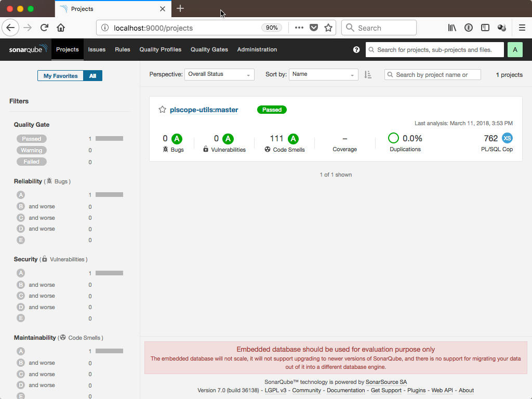Open page actions three-dots menu
The width and height of the screenshot is (532, 399).
pos(299,28)
